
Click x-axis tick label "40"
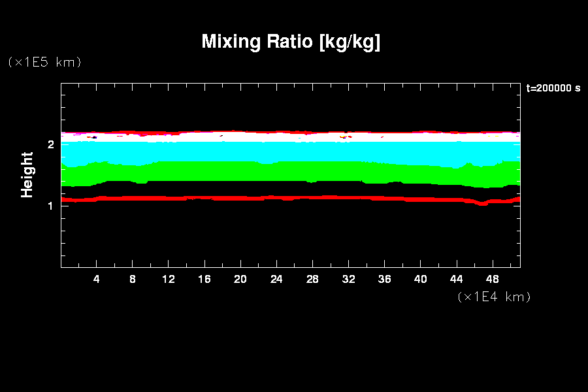click(x=420, y=280)
